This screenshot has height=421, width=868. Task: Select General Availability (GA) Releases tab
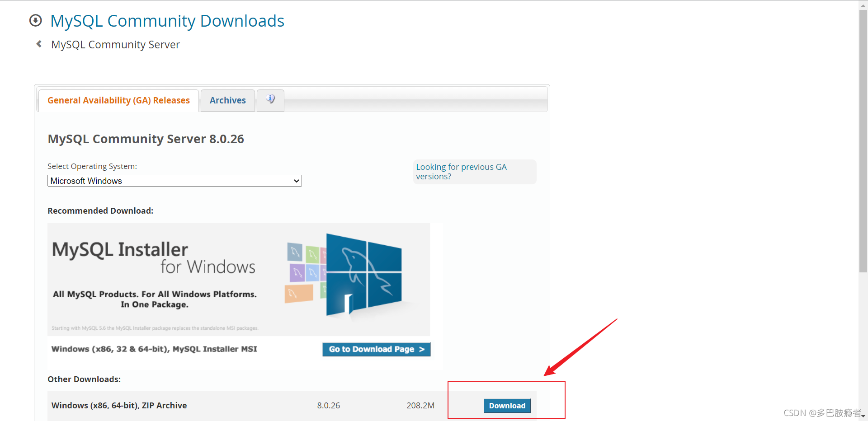click(x=118, y=100)
